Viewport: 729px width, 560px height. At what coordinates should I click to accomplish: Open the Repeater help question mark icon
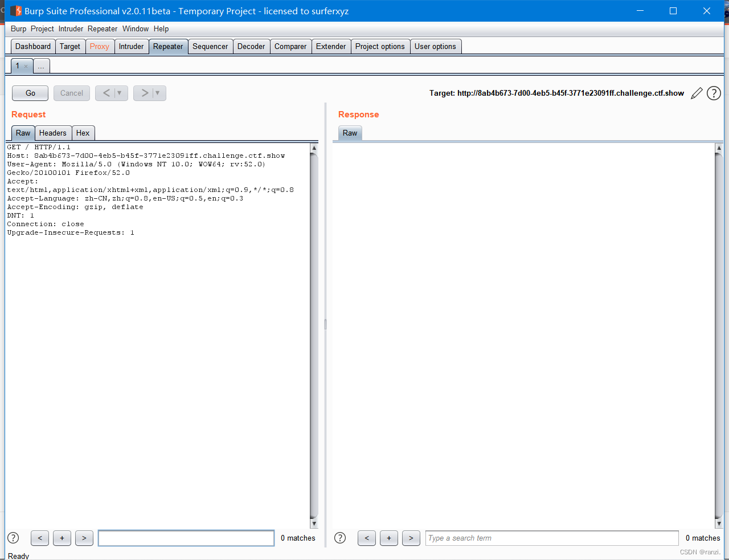[714, 93]
